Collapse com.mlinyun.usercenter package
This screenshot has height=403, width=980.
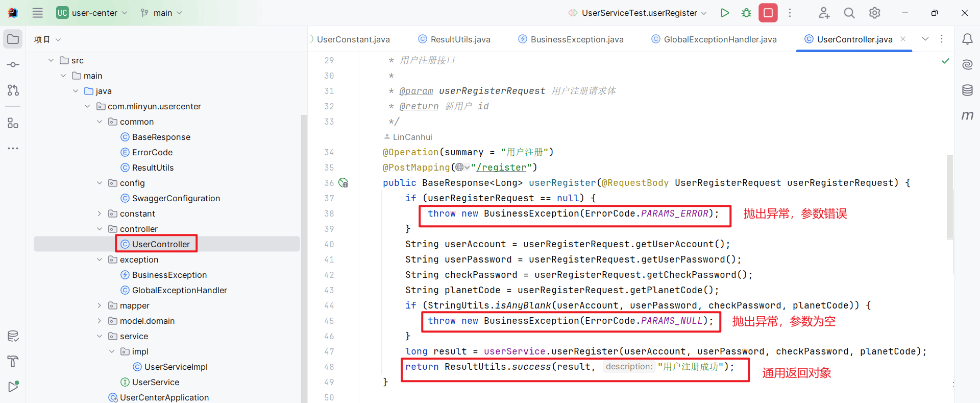pos(87,106)
